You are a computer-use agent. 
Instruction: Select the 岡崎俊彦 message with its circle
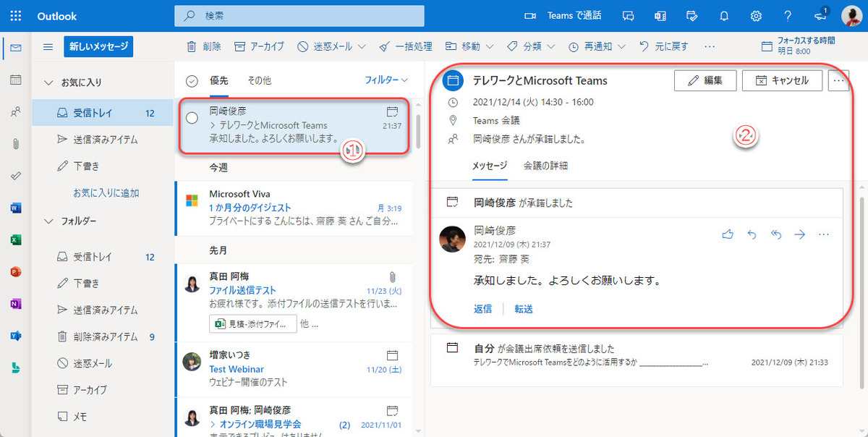(x=192, y=118)
